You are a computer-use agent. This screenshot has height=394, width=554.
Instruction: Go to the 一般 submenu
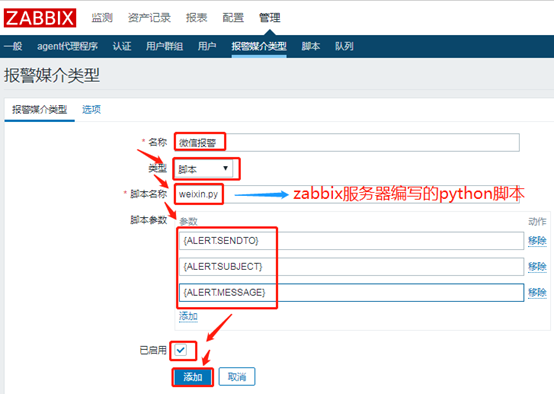pyautogui.click(x=13, y=46)
